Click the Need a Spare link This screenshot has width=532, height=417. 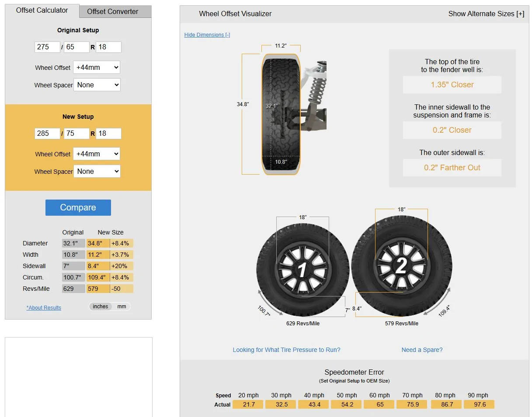tap(421, 350)
